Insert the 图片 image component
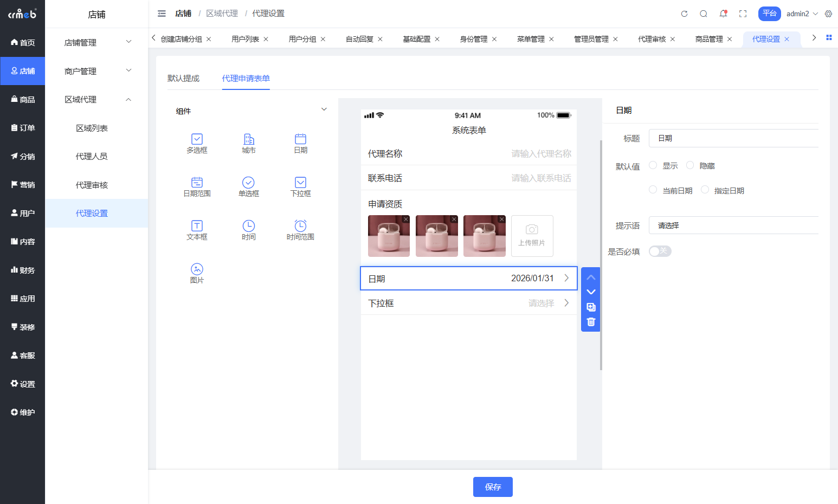This screenshot has height=504, width=838. (197, 273)
